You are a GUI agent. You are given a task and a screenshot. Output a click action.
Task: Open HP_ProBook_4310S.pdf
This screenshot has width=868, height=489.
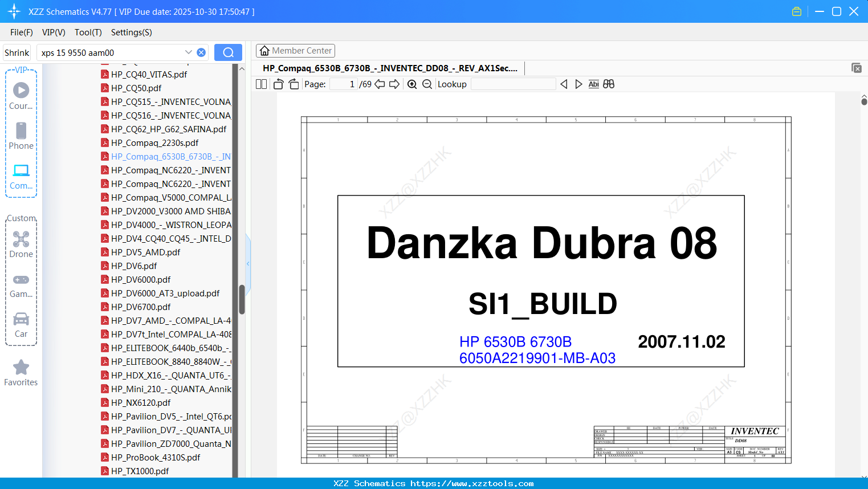coord(156,458)
